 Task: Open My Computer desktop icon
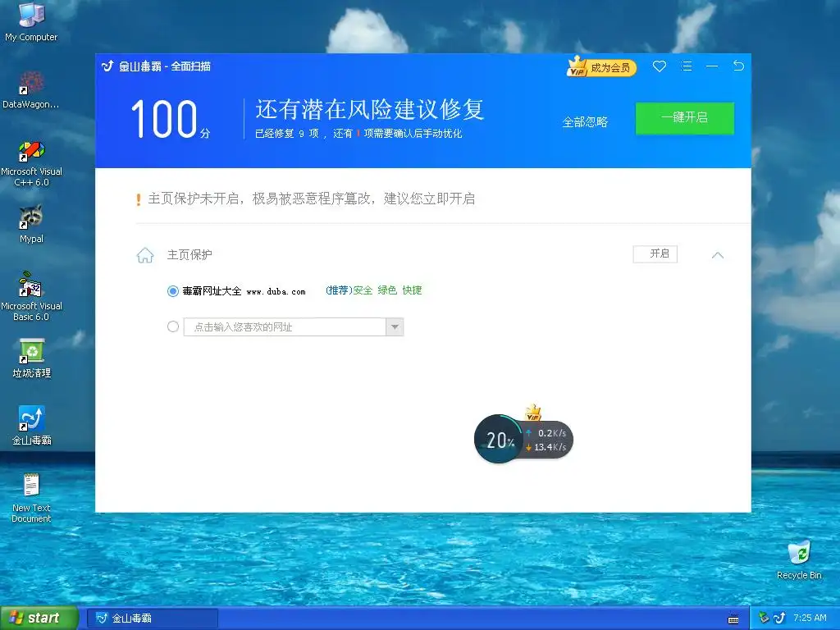coord(31,21)
